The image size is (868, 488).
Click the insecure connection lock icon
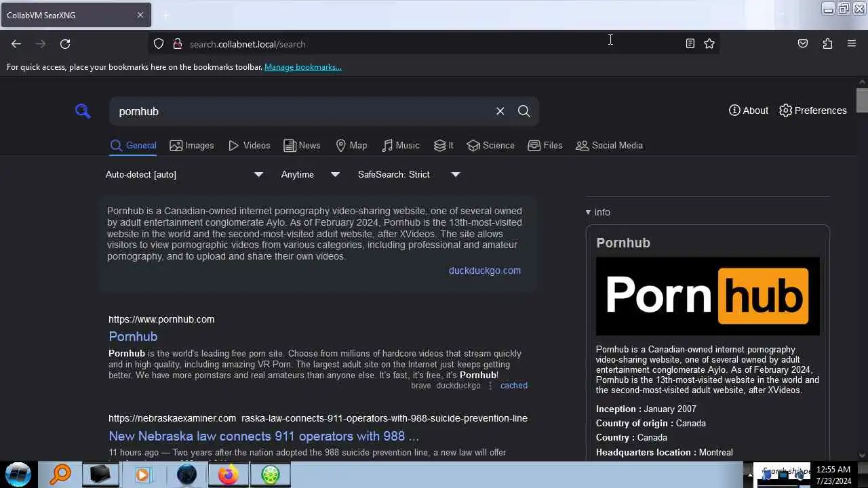[x=178, y=44]
